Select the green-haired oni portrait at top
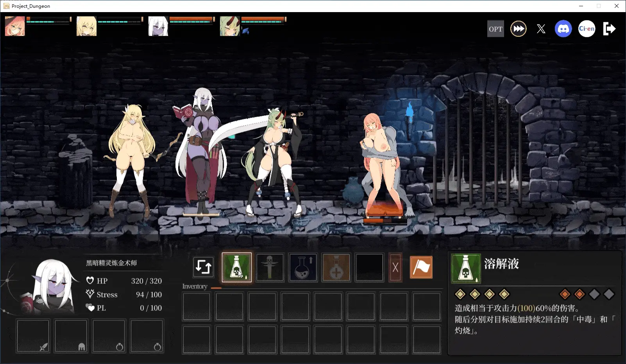The height and width of the screenshot is (364, 626). [230, 26]
